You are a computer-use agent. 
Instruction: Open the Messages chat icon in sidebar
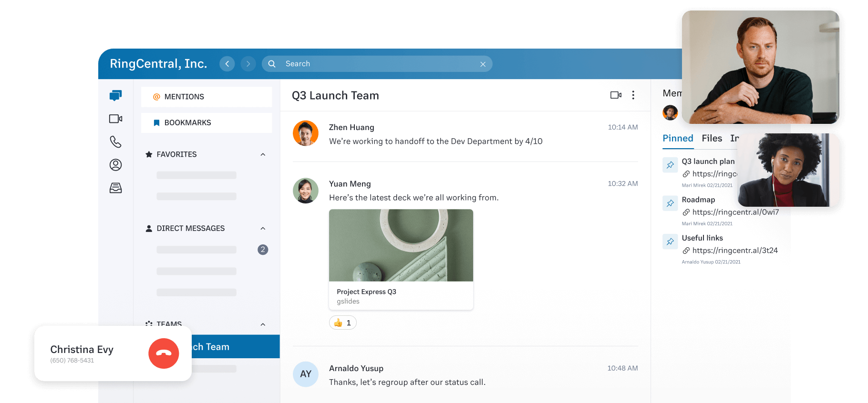point(115,95)
